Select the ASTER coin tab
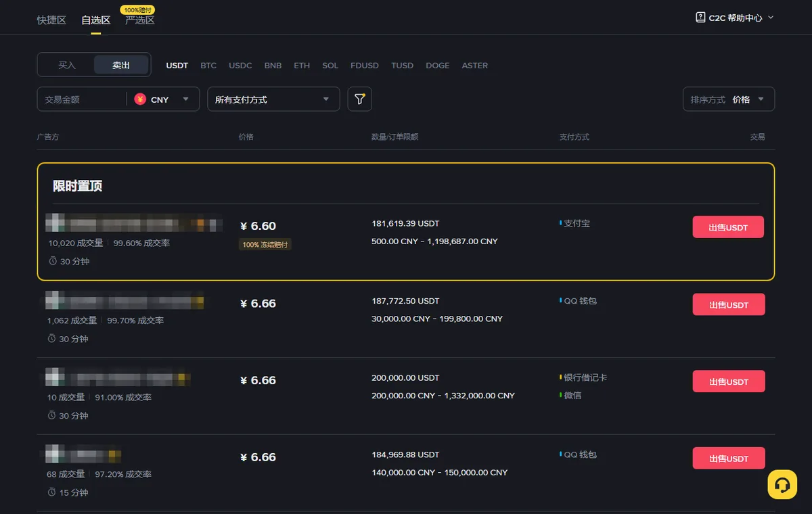812x514 pixels. (475, 66)
